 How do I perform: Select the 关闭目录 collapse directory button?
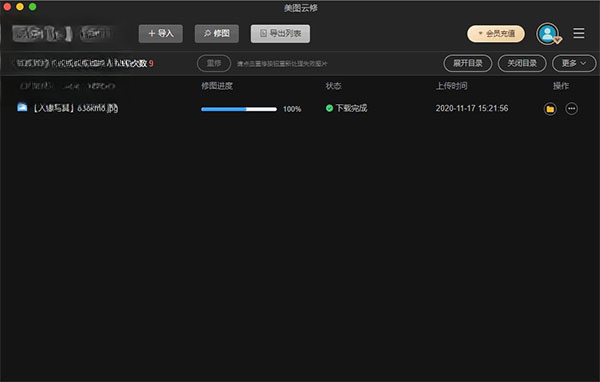[522, 63]
